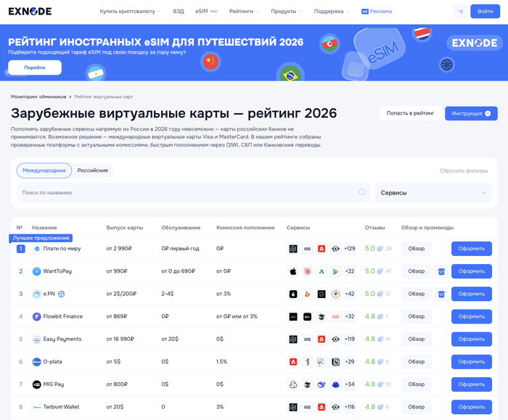Click Оформить button for Flowbit Finance
The height and width of the screenshot is (420, 508).
[x=472, y=317]
